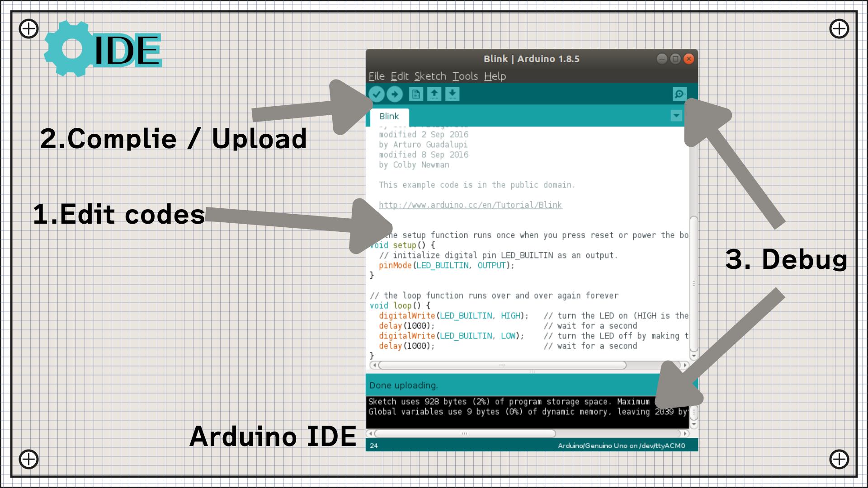Click the editor vertical scrollbar thumb

(694, 284)
